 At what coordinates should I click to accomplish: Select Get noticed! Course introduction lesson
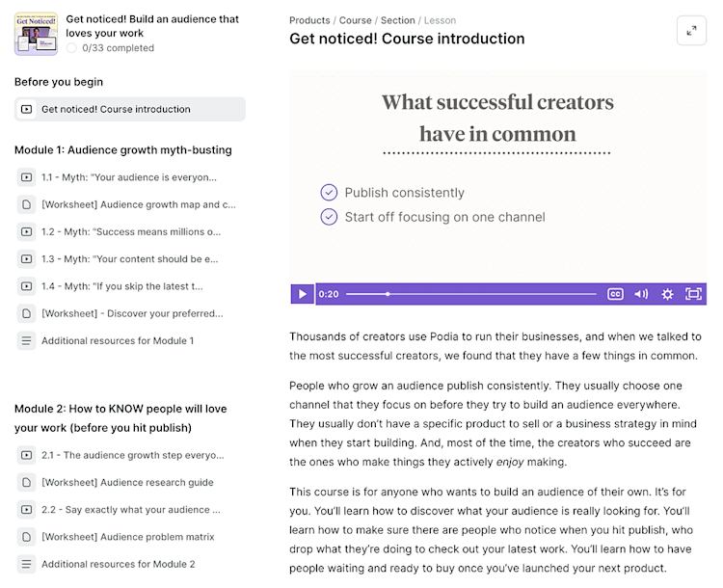coord(130,109)
